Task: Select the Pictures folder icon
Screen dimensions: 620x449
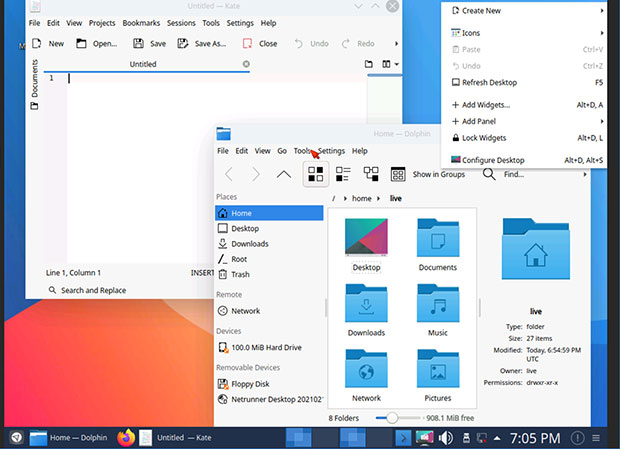Action: point(438,368)
